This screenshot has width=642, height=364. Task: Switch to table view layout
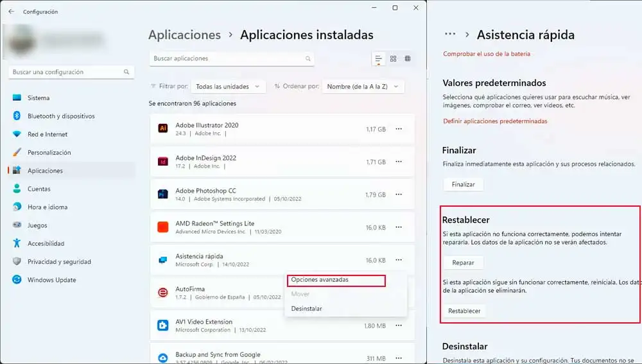(x=408, y=58)
